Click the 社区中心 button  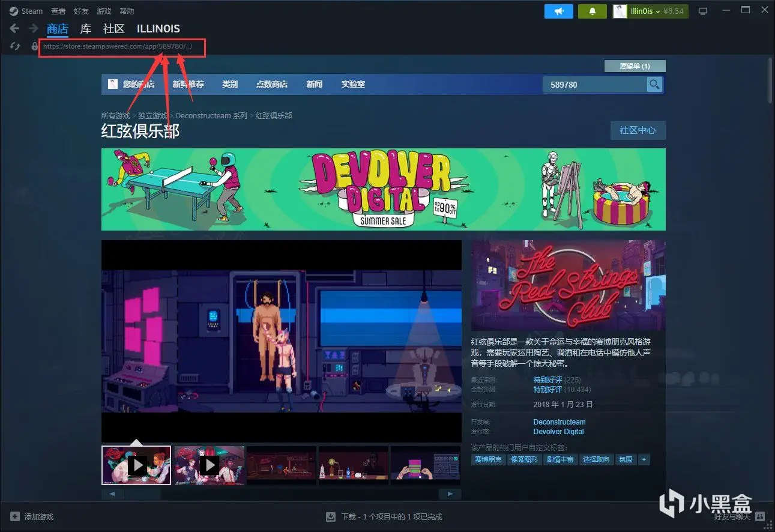(638, 130)
